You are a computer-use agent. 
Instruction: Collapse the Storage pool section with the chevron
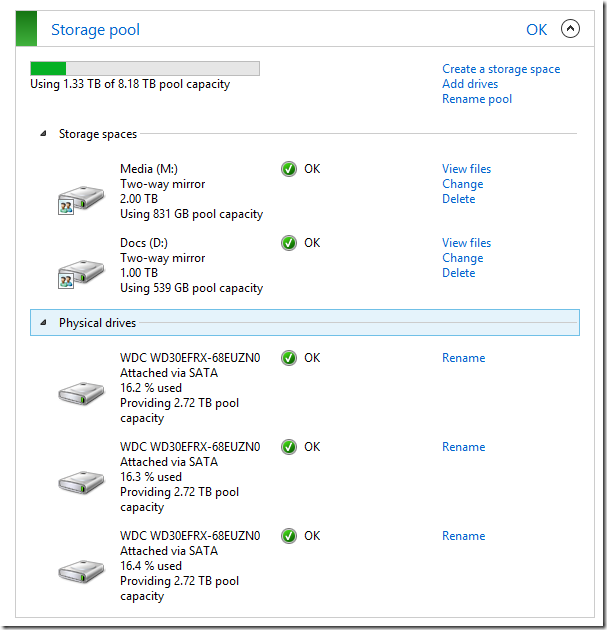[570, 29]
